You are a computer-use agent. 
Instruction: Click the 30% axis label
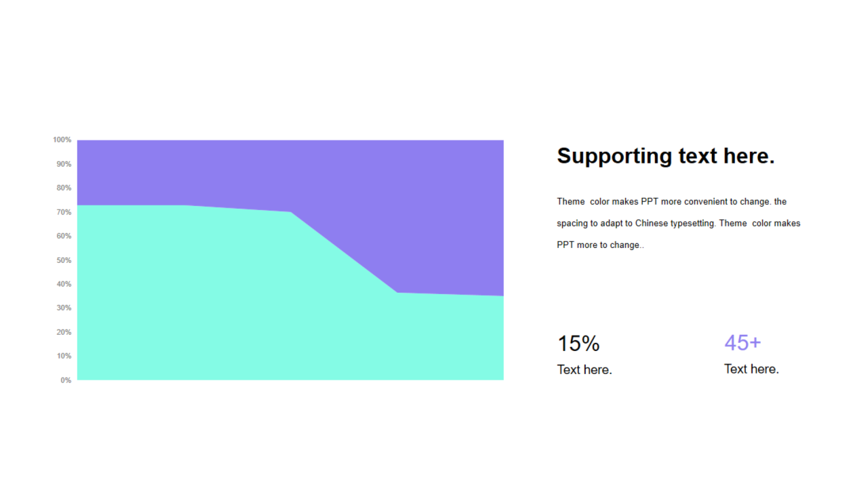[64, 308]
